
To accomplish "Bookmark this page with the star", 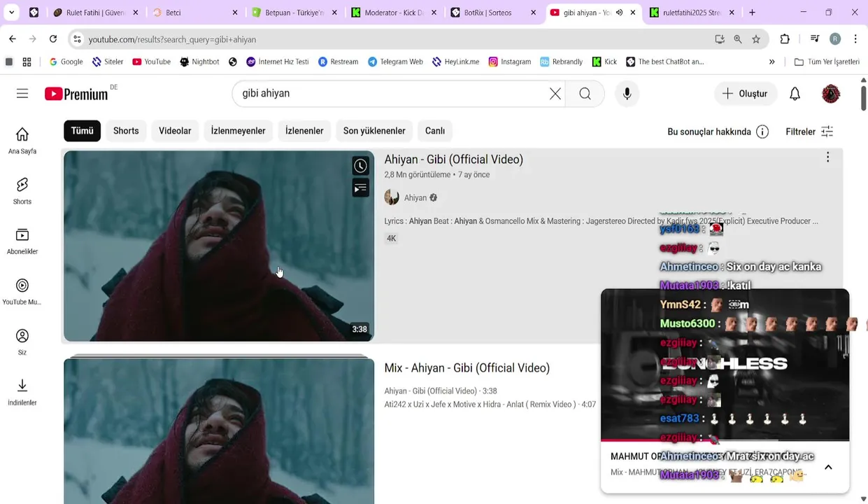I will pyautogui.click(x=756, y=39).
